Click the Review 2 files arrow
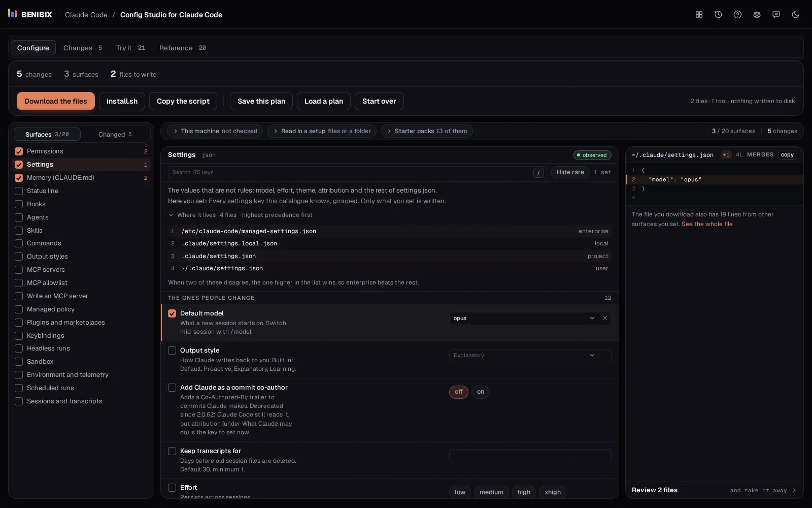Viewport: 812px width, 508px height. coord(794,490)
